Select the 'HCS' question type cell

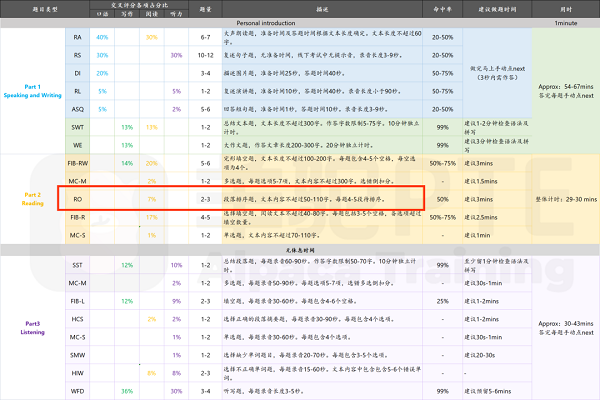77,319
